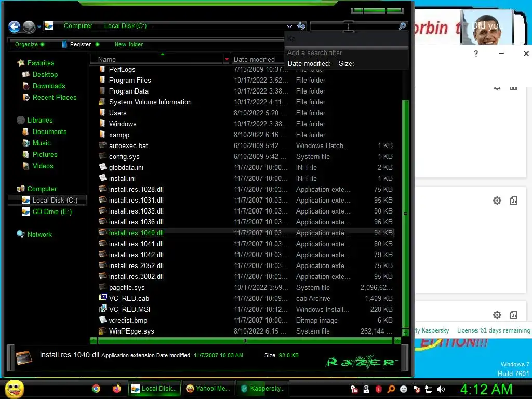Select the vcredist.bmp image icon
Image resolution: width=532 pixels, height=399 pixels.
(x=102, y=320)
